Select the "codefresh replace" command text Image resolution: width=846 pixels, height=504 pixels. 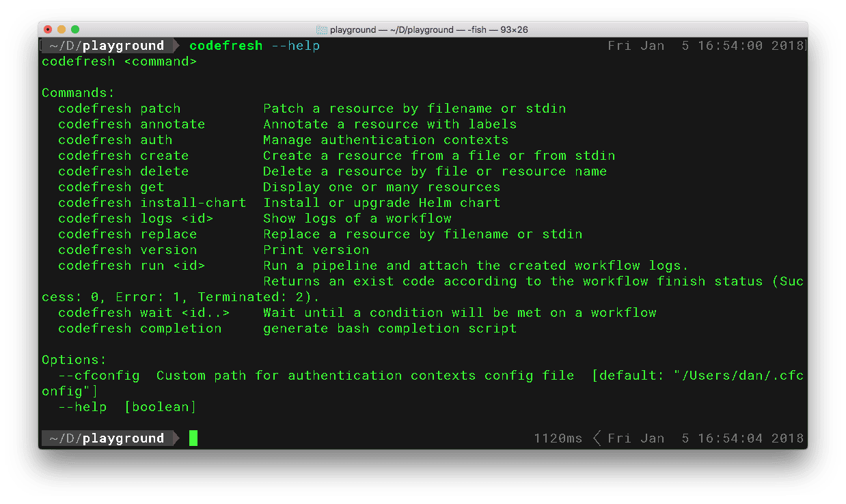coord(128,234)
